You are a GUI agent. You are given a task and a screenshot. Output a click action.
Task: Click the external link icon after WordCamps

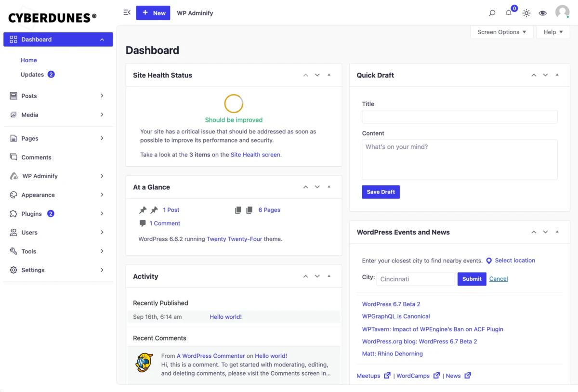436,375
